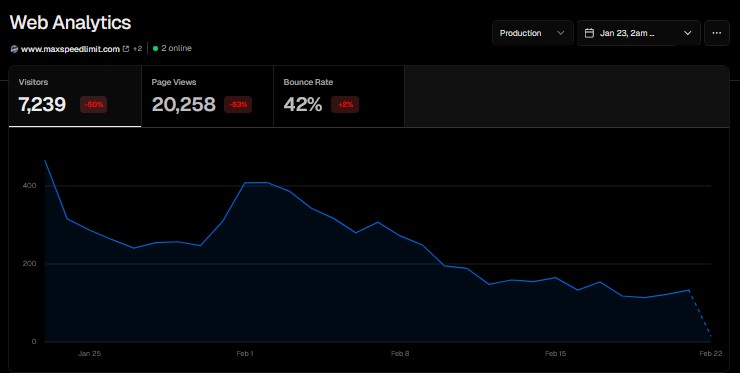Click the 2 online indicator text
This screenshot has height=373, width=740.
[x=177, y=48]
